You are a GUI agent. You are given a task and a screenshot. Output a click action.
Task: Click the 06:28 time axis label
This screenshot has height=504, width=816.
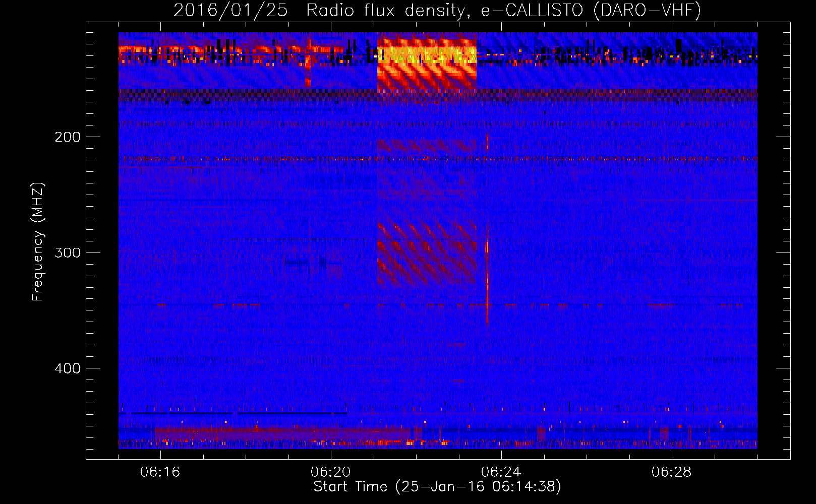pos(672,472)
